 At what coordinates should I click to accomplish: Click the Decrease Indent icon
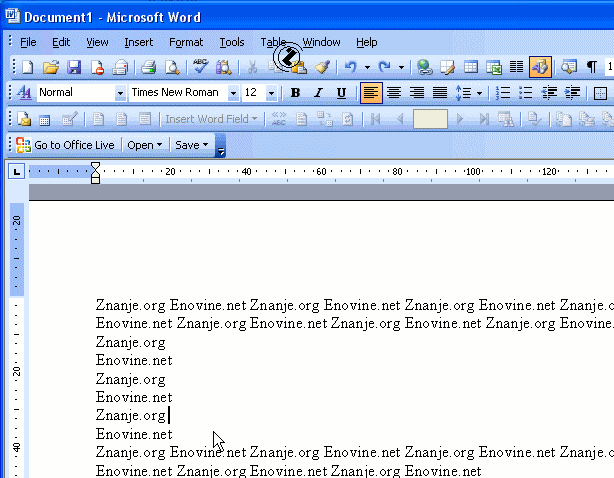coord(549,93)
